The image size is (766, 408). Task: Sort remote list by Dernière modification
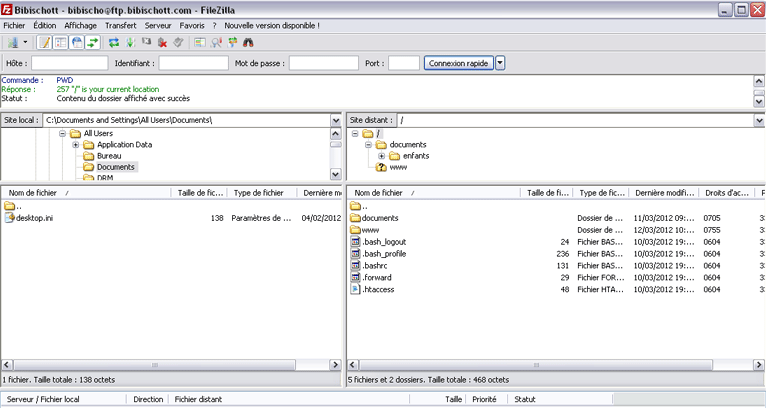(x=664, y=193)
